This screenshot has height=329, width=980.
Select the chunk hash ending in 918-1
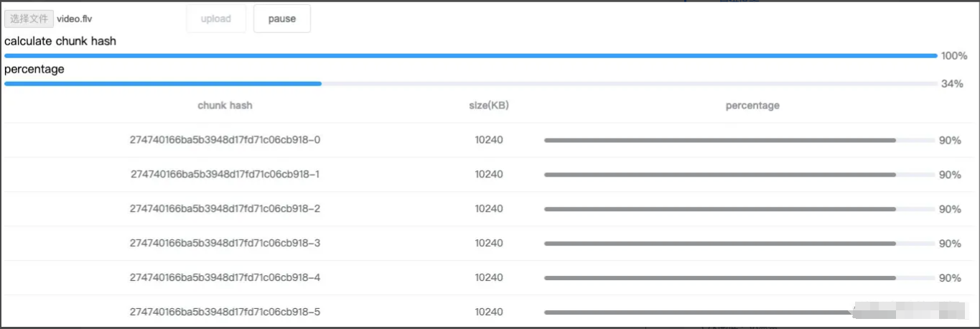click(225, 174)
